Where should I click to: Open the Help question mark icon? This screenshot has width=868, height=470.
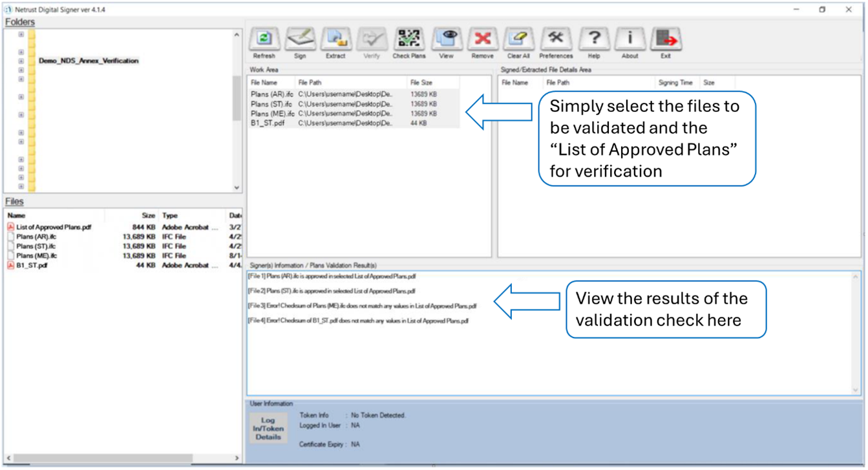coord(594,40)
